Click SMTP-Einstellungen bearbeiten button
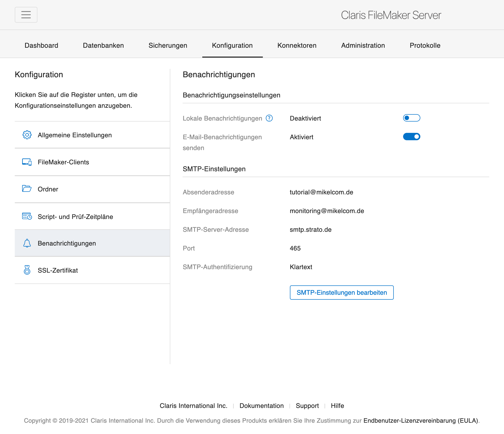 [342, 293]
